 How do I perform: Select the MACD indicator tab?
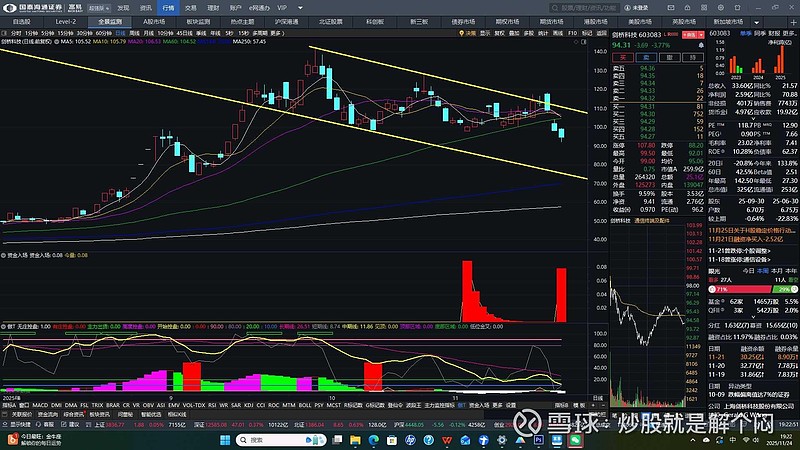click(39, 406)
